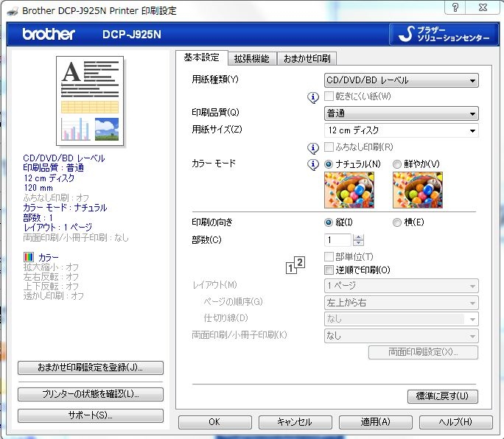Viewport: 504px width, 439px height.
Task: Toggle ふちなし印刷(R) checkbox
Action: coord(329,147)
